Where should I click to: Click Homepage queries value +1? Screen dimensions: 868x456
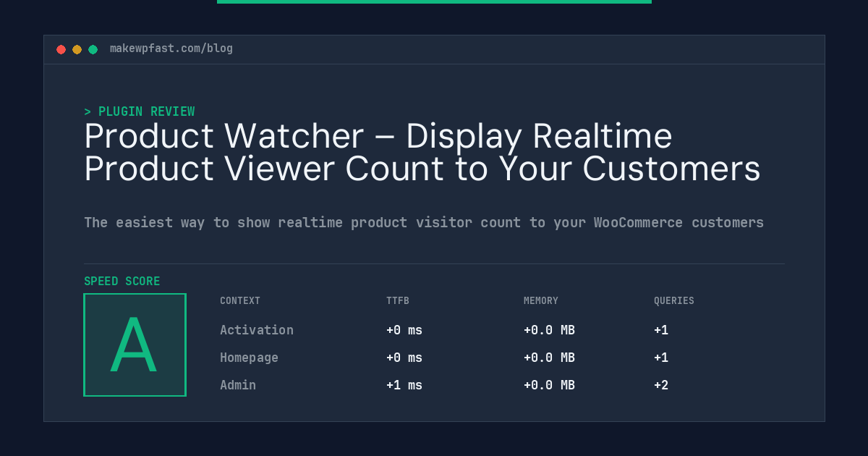click(x=661, y=358)
